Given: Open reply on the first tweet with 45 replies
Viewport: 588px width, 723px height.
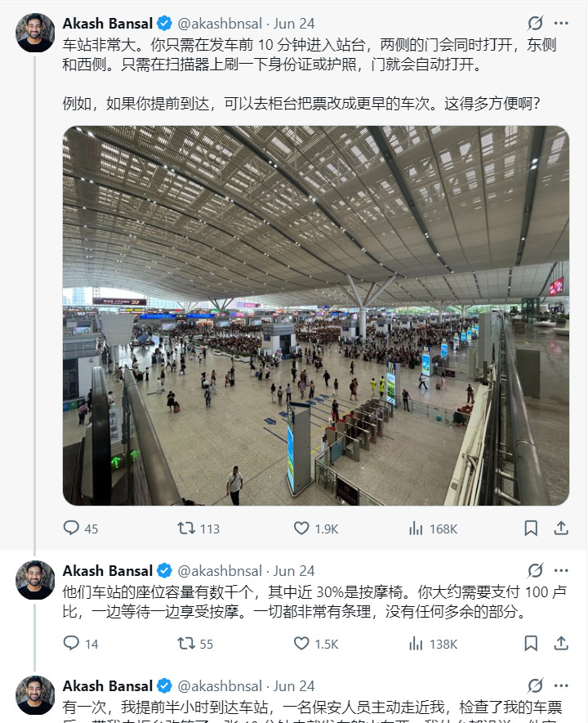Looking at the screenshot, I should pos(81,529).
